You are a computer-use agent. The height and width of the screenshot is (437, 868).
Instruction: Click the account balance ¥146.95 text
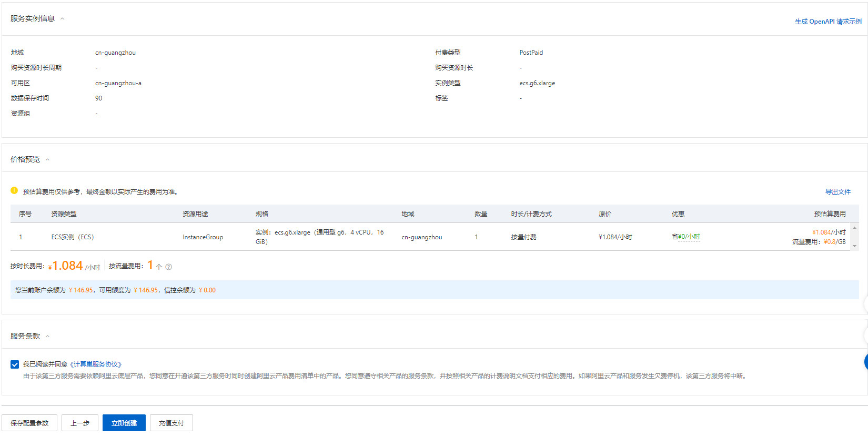tap(81, 290)
